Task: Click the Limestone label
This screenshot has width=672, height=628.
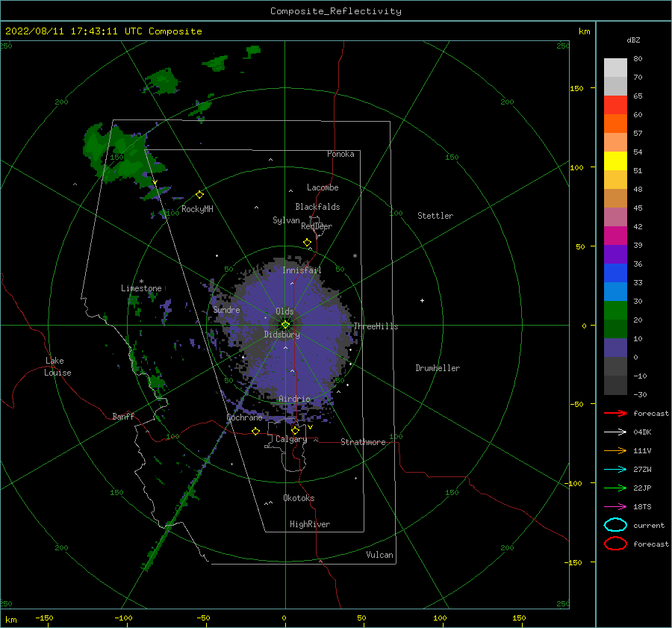Action: click(141, 288)
